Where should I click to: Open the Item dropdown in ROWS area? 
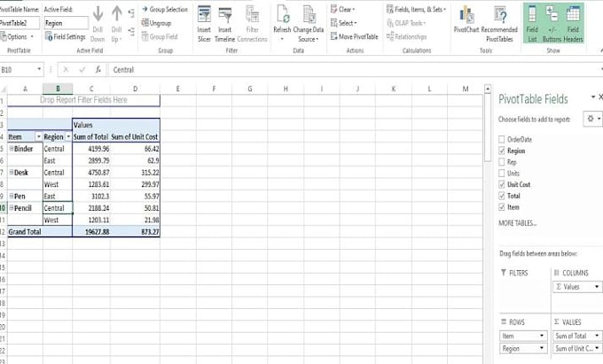coord(542,336)
